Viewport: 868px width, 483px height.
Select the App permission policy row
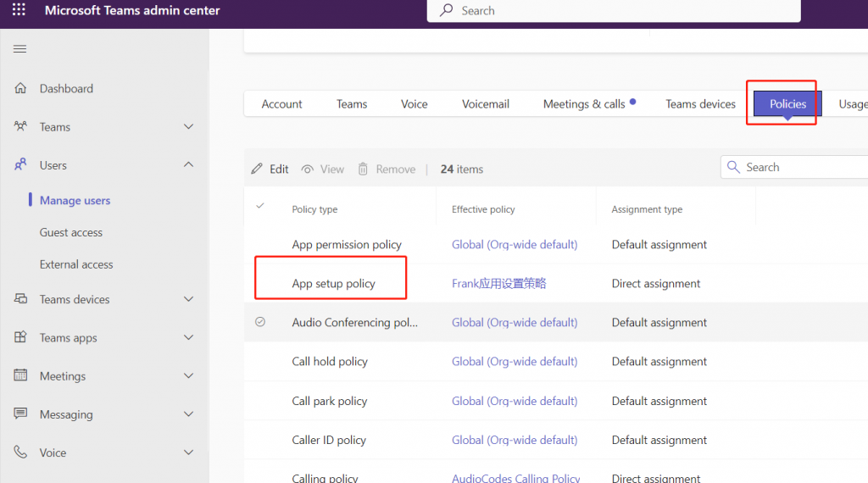click(x=556, y=245)
